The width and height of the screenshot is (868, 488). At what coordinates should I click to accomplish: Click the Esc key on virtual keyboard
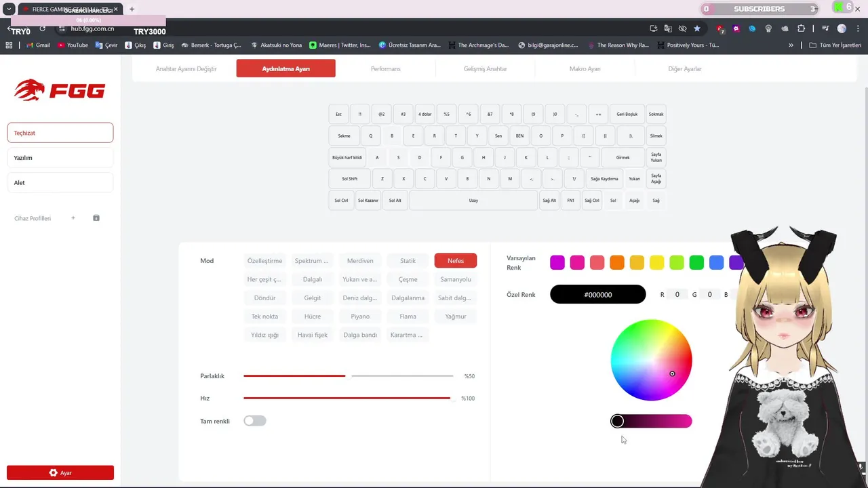pyautogui.click(x=338, y=114)
